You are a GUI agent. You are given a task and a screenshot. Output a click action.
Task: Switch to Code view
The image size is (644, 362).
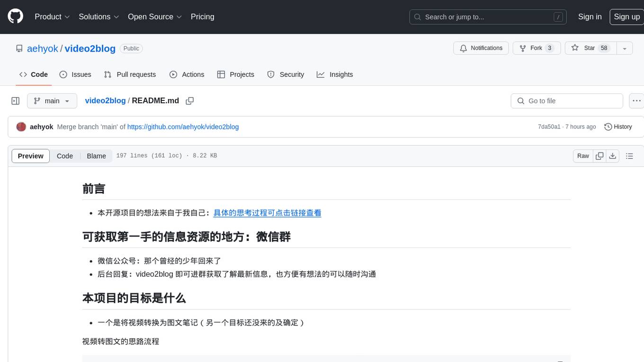tap(65, 156)
